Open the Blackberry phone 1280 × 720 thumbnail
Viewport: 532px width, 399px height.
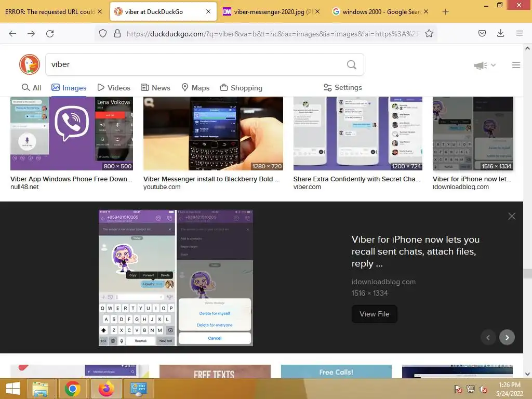click(213, 134)
